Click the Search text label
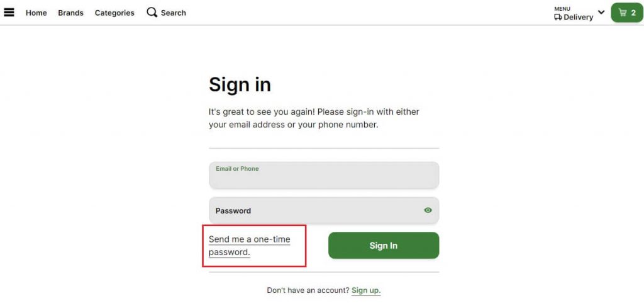Screen dimensions: 644x303 pyautogui.click(x=174, y=13)
